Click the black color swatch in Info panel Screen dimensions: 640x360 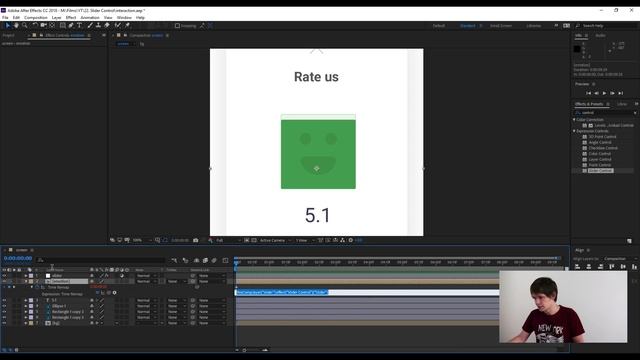pos(577,49)
